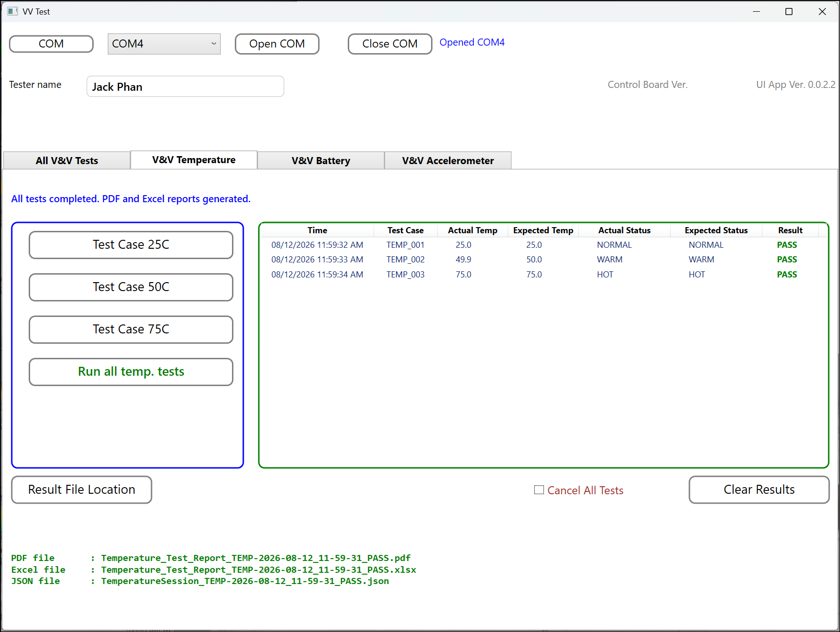Run Test Case 50C

(131, 287)
